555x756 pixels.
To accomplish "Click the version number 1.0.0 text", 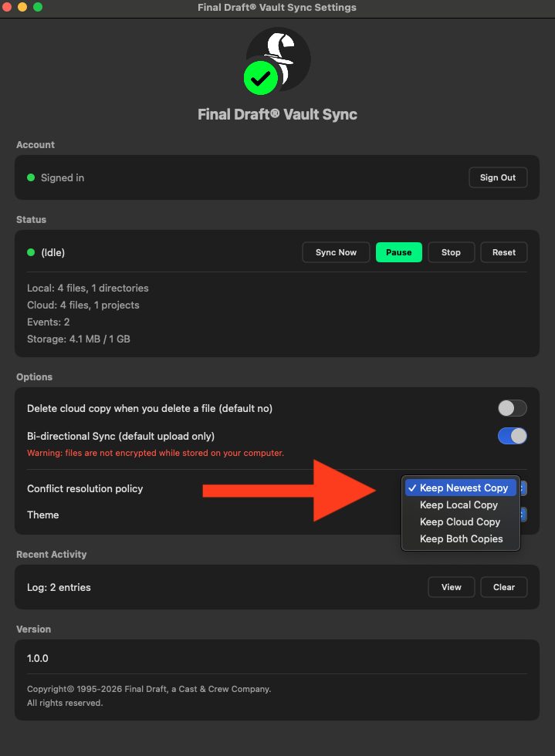I will tap(38, 659).
